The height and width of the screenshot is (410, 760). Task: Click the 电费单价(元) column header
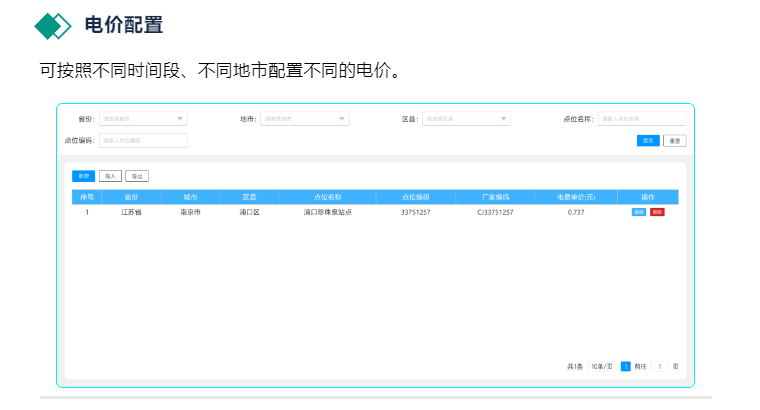point(576,197)
